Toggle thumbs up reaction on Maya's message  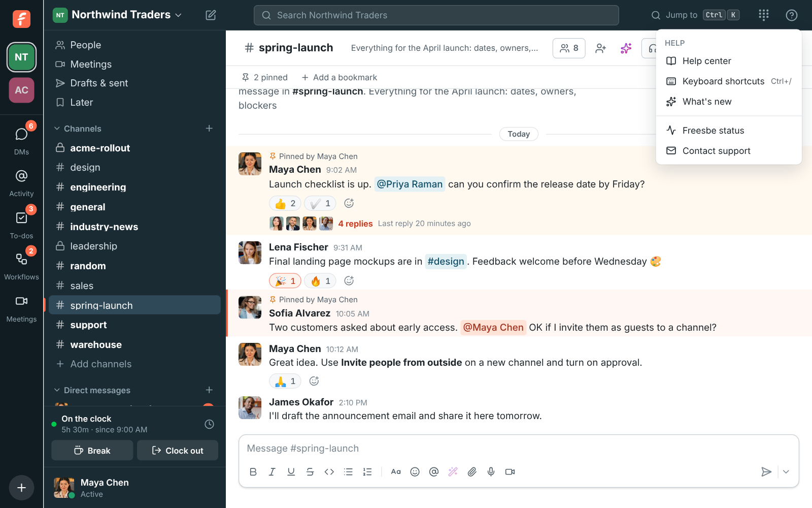[x=285, y=204]
